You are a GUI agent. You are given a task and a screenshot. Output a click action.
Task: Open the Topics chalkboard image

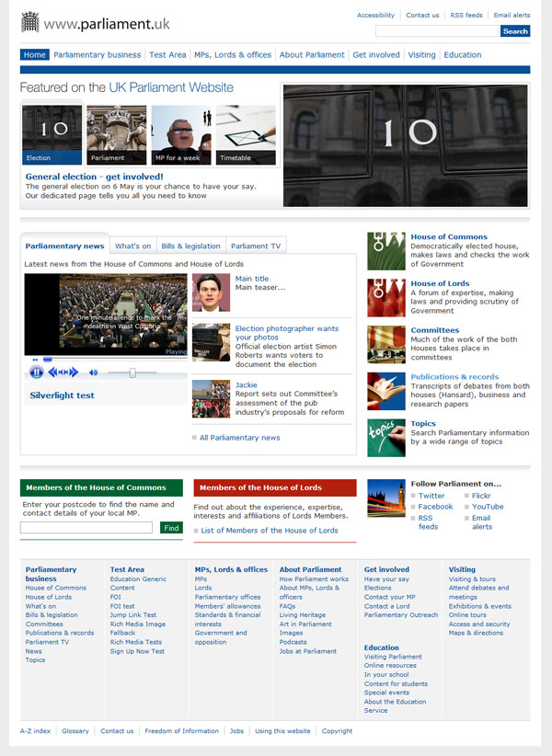386,438
